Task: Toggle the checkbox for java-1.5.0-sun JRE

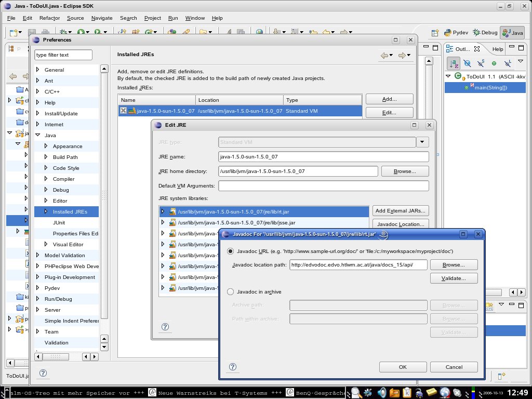Action: (122, 111)
